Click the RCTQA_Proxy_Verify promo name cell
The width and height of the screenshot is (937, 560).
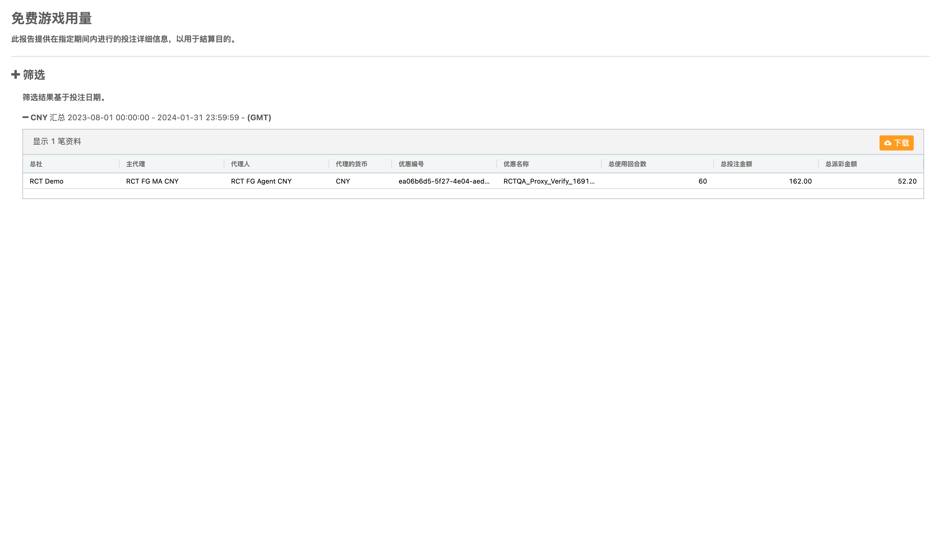click(548, 181)
